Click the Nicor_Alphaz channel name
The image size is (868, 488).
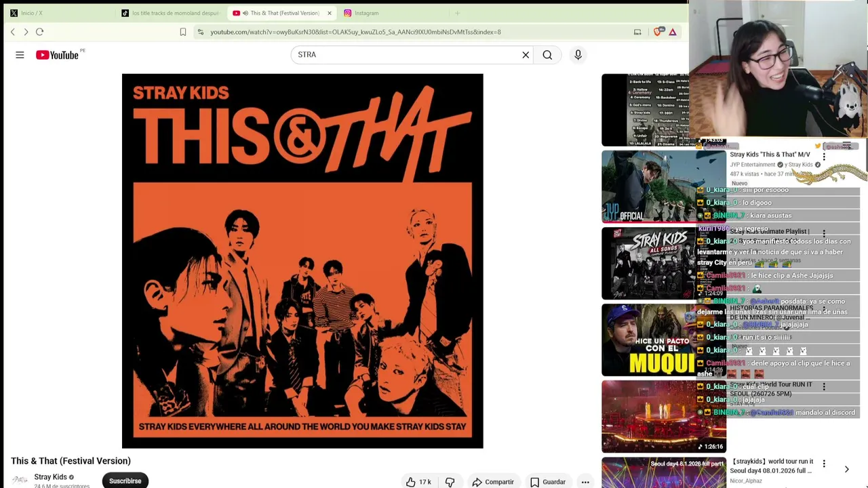(746, 481)
